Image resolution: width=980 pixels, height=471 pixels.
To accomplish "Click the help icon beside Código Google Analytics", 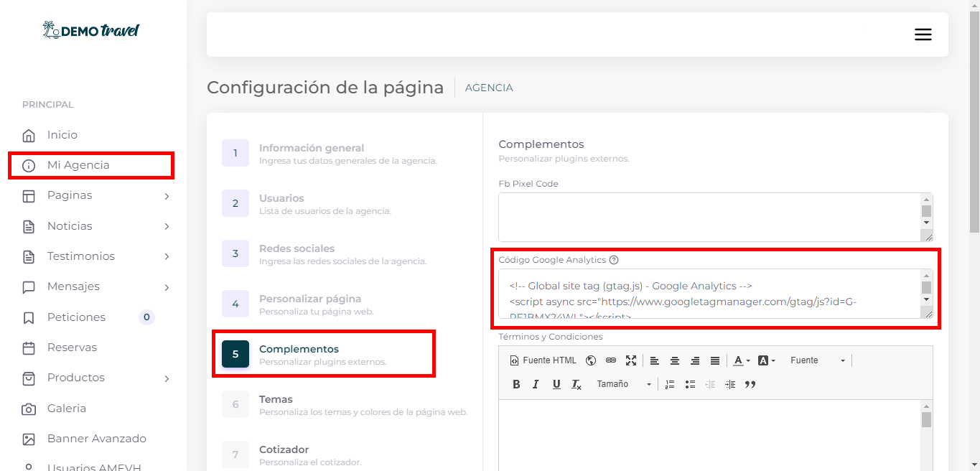I will click(x=614, y=260).
